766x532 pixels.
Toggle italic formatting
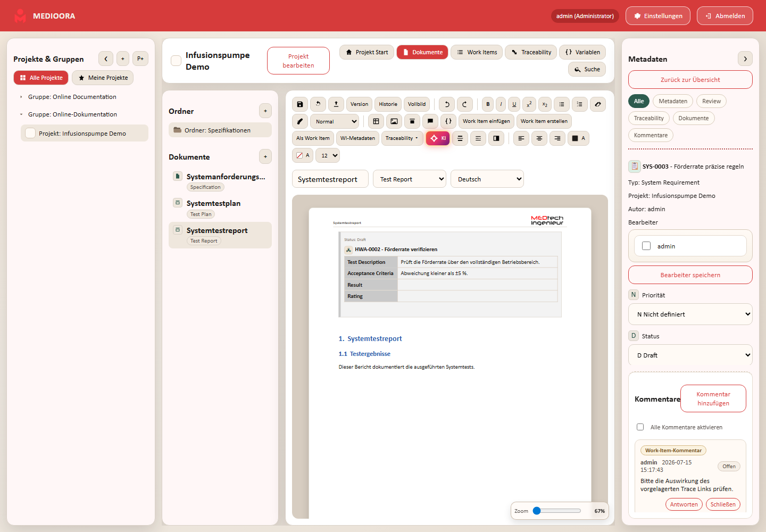(501, 104)
